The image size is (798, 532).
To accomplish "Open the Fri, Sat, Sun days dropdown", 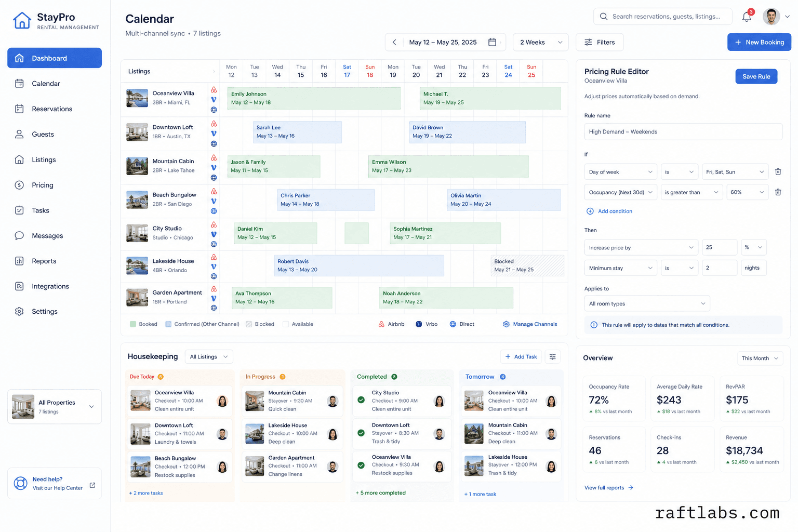I will (x=735, y=172).
